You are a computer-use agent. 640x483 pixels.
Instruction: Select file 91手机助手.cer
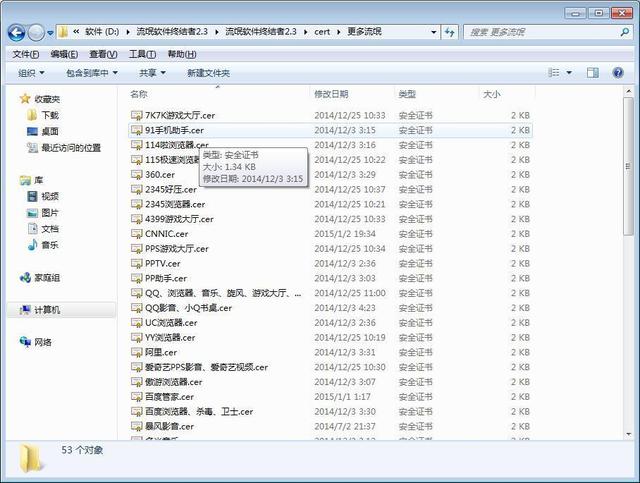(331, 130)
